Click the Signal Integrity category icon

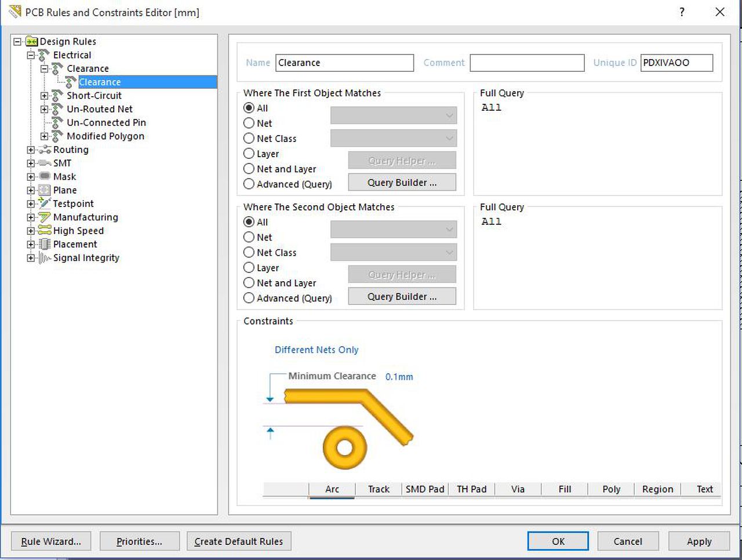[45, 258]
